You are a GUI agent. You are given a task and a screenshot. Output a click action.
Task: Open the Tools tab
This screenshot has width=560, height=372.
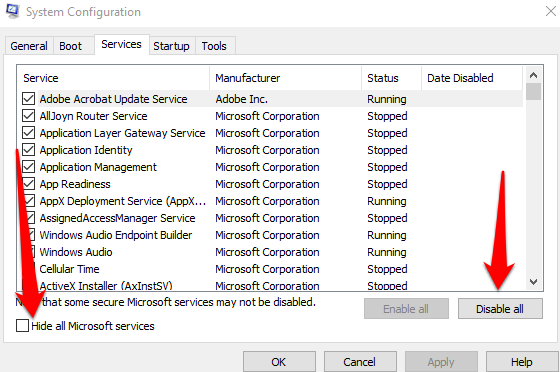pyautogui.click(x=214, y=46)
